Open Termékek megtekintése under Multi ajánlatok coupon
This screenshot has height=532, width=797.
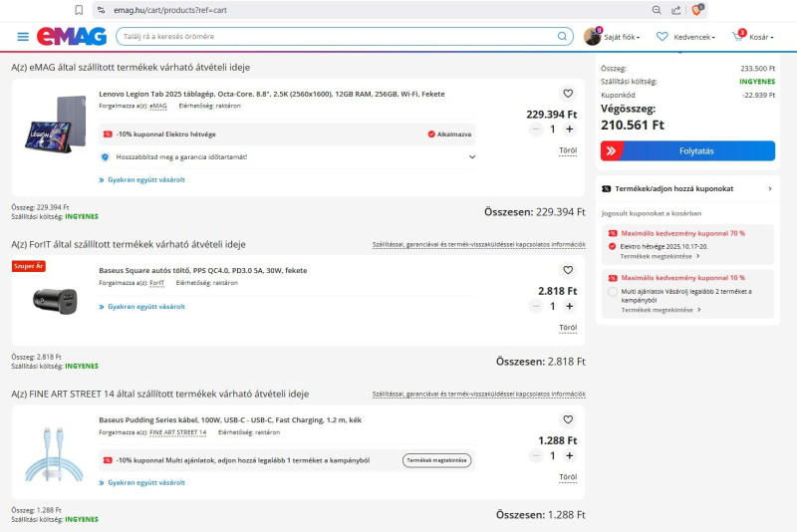pyautogui.click(x=661, y=310)
